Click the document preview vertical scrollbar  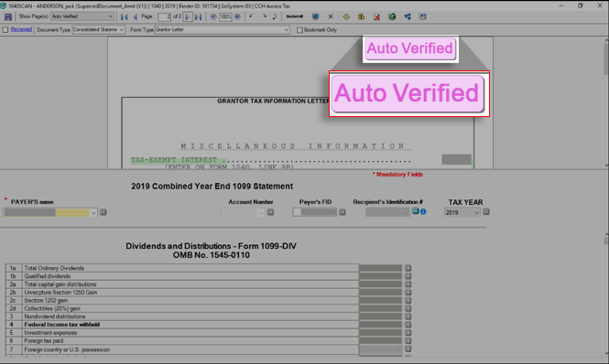coord(606,102)
